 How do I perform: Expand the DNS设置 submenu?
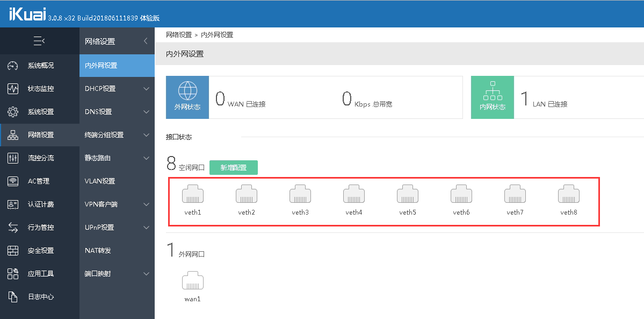tap(146, 111)
